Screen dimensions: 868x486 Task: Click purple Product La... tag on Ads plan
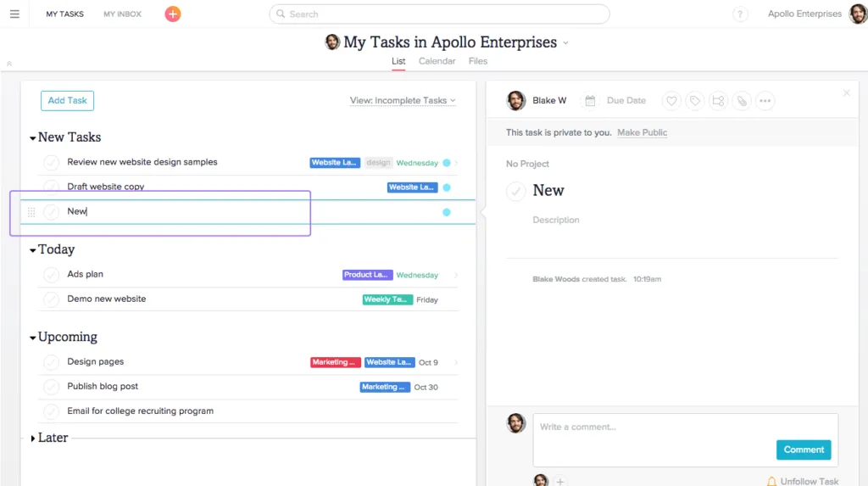click(367, 275)
